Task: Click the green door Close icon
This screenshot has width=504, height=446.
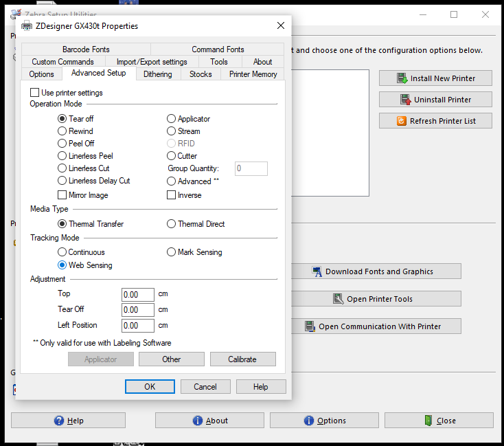Action: pos(428,421)
